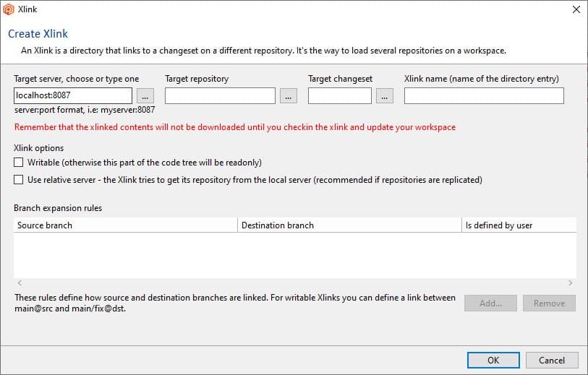Open the target server browse button
The width and height of the screenshot is (588, 375).
[x=145, y=96]
